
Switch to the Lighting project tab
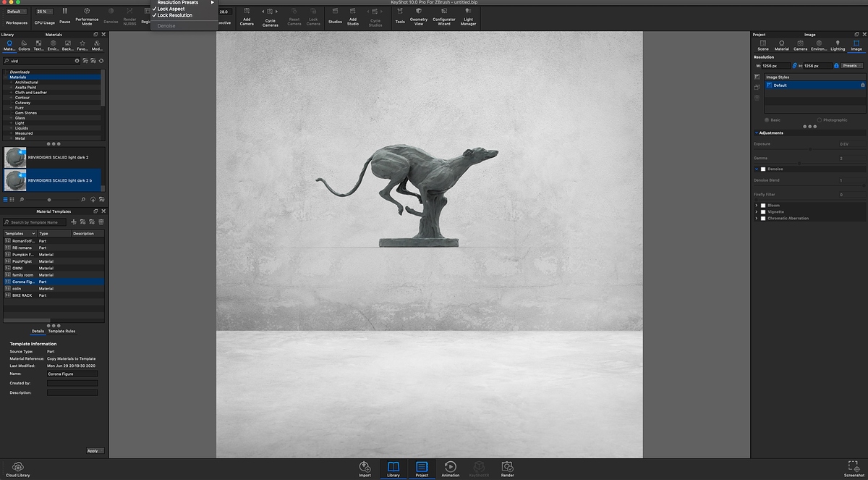838,46
